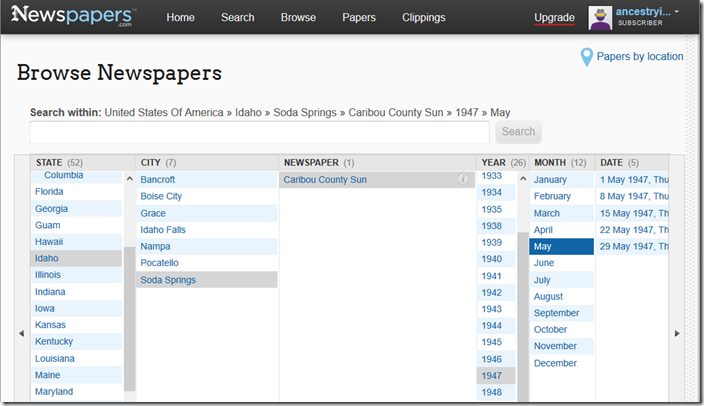Click the State list scroll-up arrow
This screenshot has width=704, height=406.
point(130,179)
